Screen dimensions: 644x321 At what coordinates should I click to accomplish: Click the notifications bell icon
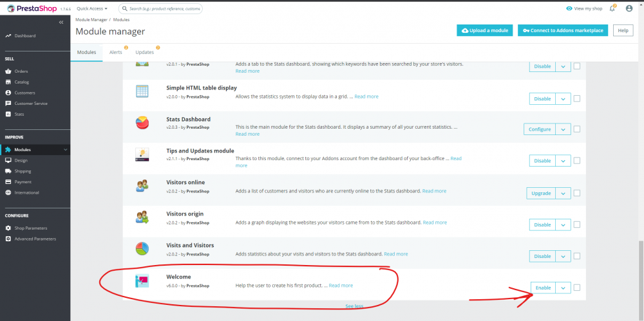click(612, 8)
